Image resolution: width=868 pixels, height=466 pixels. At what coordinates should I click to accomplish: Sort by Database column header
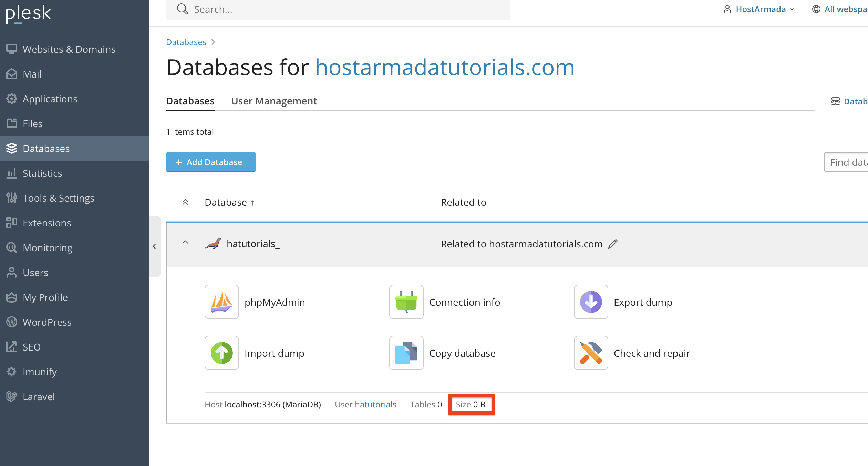[x=230, y=202]
